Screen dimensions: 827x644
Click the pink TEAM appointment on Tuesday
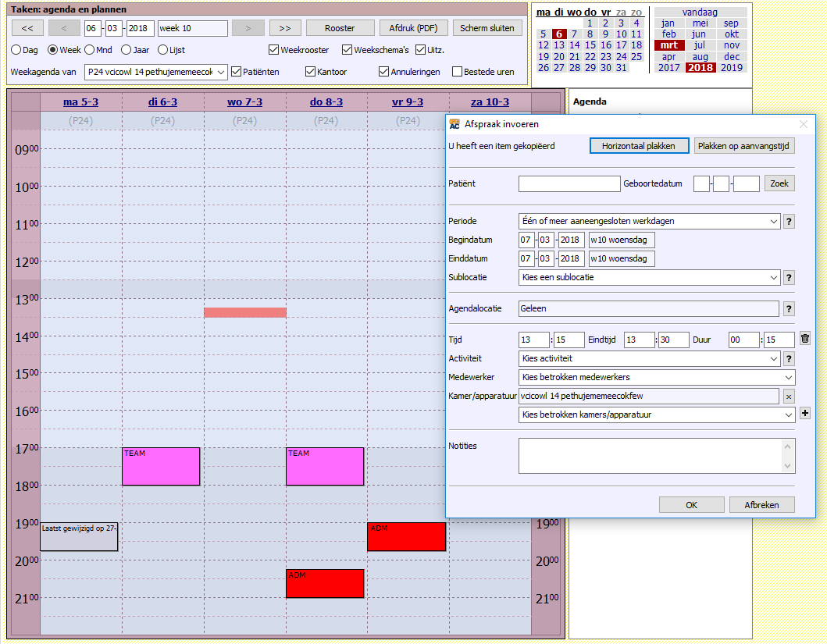pyautogui.click(x=161, y=467)
